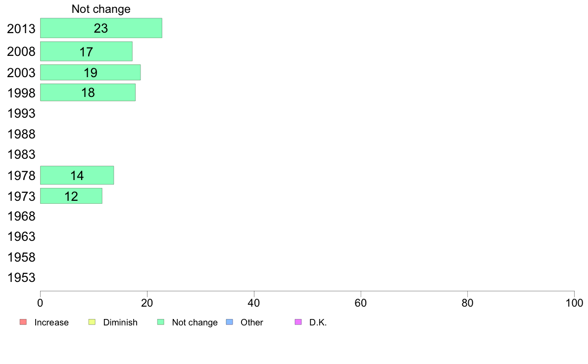This screenshot has width=588, height=364.
Task: Click the 1953 year axis label
Action: [21, 278]
